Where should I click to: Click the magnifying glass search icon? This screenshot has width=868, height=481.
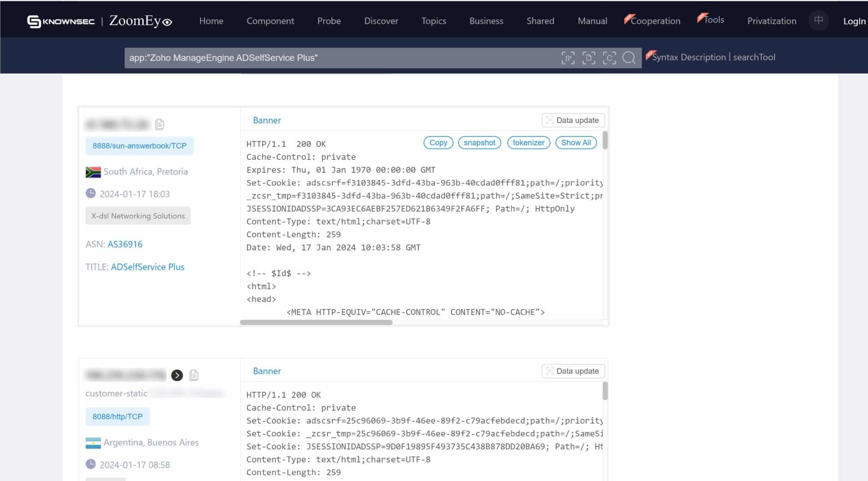coord(629,58)
